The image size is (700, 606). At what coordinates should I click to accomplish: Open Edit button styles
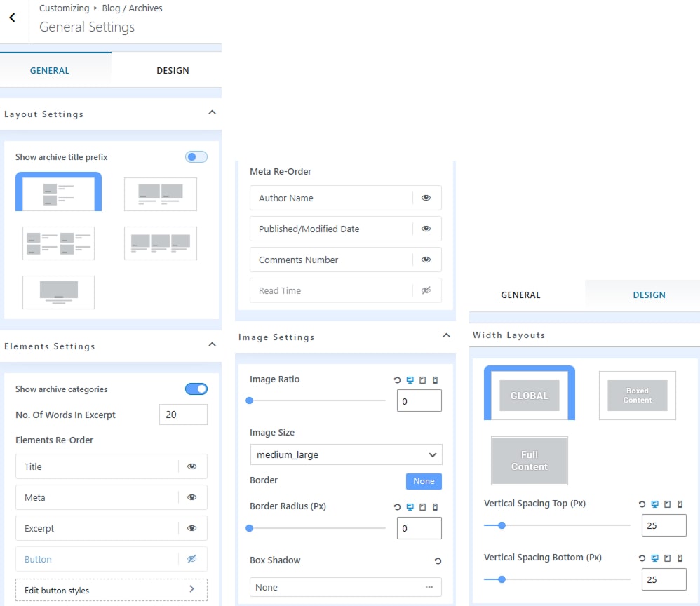111,590
